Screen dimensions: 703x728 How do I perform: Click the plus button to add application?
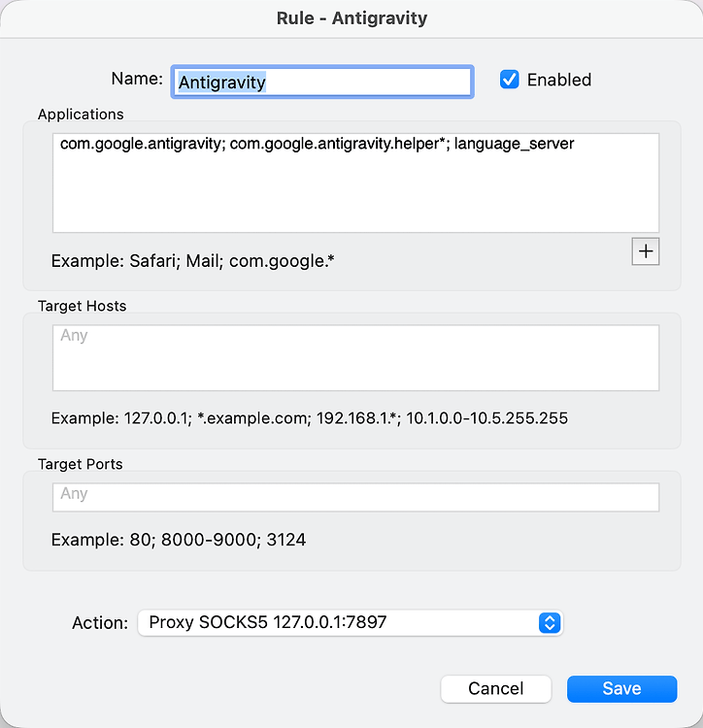click(x=646, y=251)
